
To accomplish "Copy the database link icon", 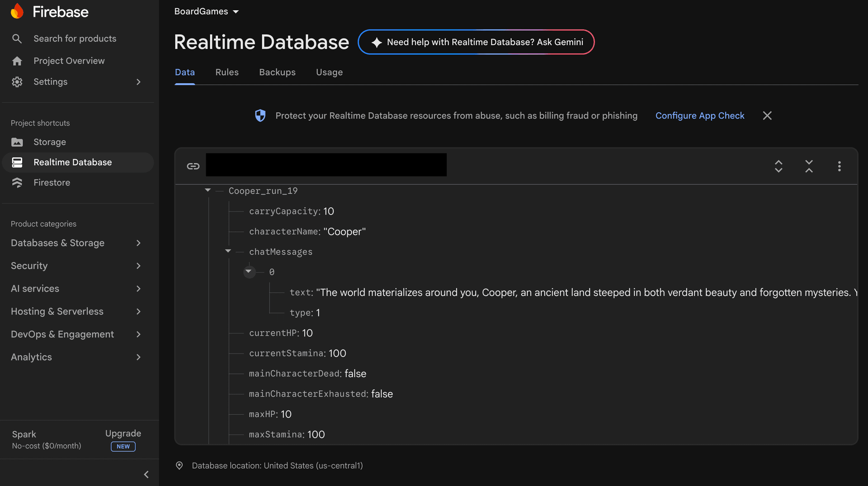I will 193,166.
